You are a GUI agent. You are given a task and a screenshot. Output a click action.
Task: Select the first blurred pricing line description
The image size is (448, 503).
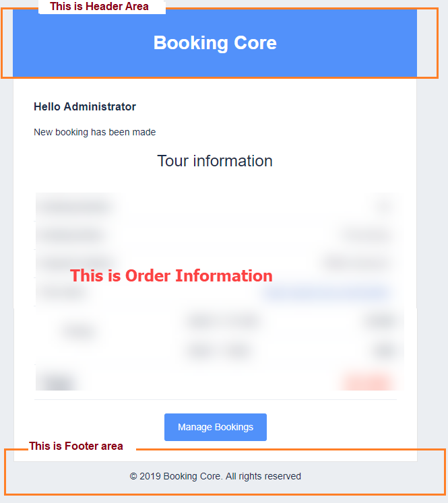pyautogui.click(x=222, y=322)
